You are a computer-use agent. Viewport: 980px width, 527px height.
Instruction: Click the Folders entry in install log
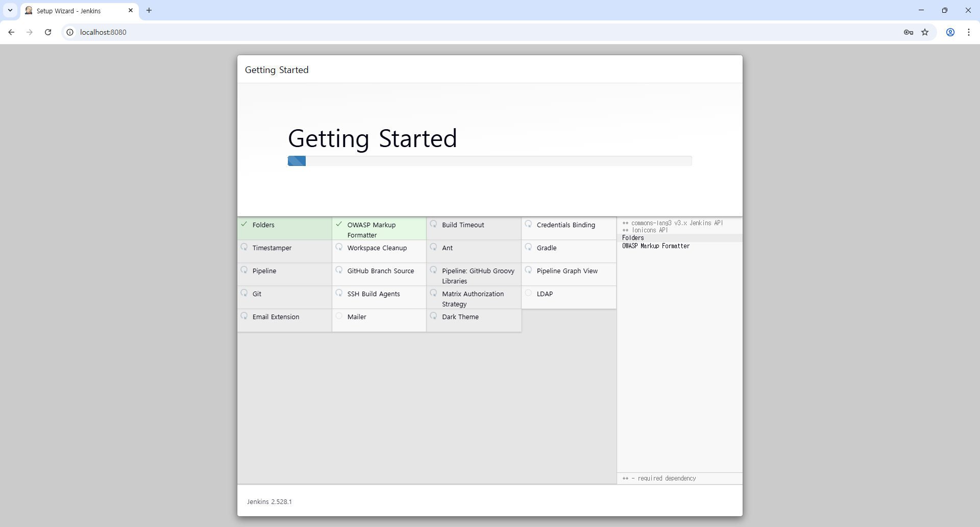[633, 238]
